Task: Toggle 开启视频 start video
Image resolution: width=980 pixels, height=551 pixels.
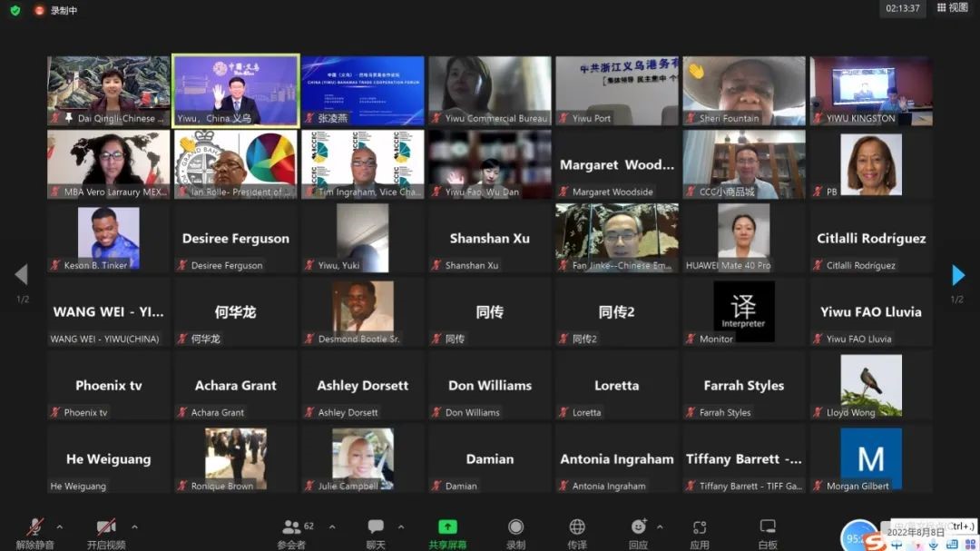Action: click(x=106, y=534)
